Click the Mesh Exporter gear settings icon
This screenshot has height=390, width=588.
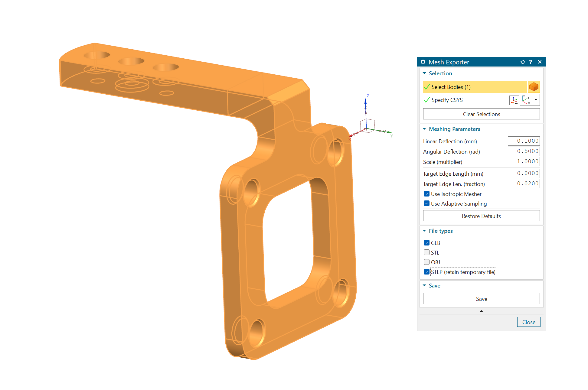coord(423,62)
